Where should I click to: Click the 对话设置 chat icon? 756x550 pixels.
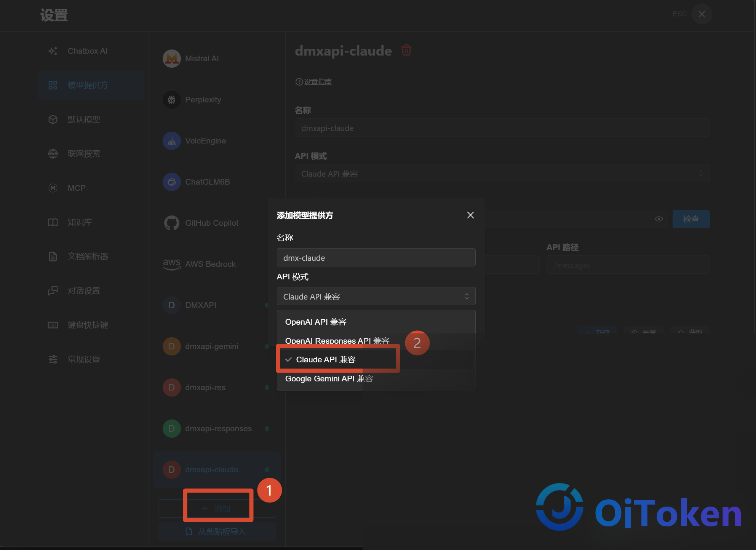click(x=53, y=291)
